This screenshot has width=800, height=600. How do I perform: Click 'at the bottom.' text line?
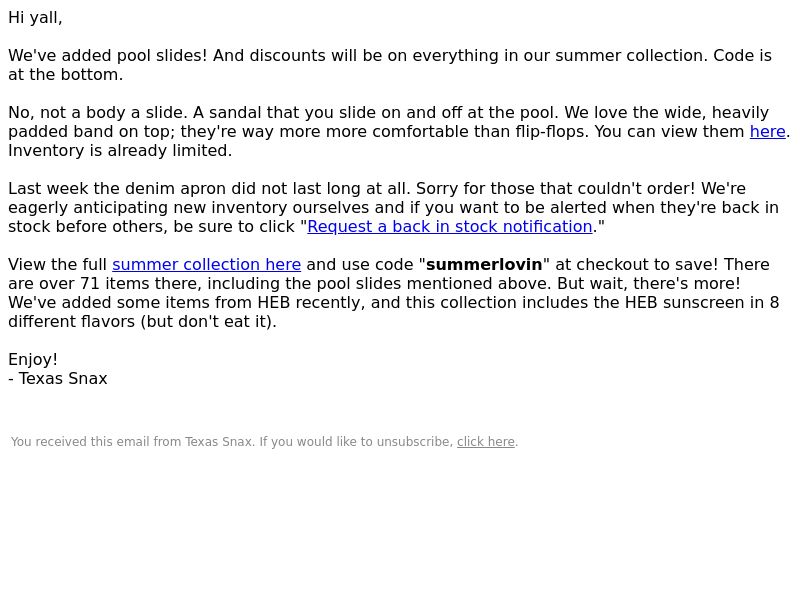[x=65, y=74]
